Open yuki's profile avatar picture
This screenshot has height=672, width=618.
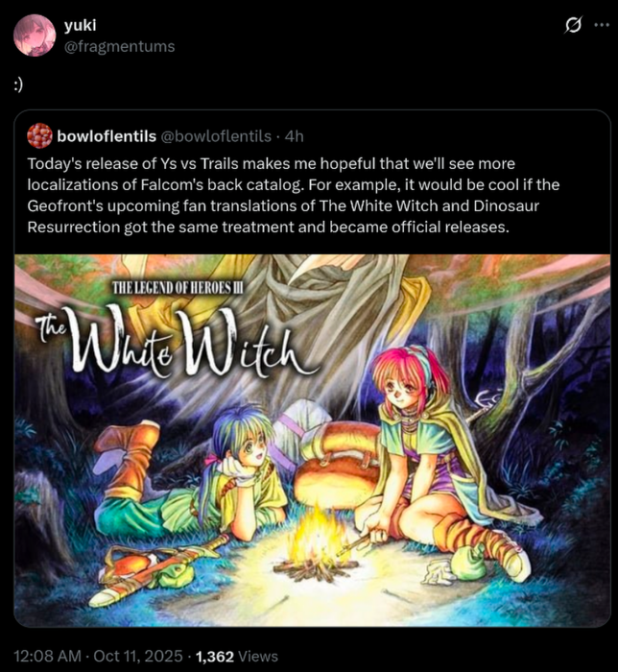click(x=35, y=36)
